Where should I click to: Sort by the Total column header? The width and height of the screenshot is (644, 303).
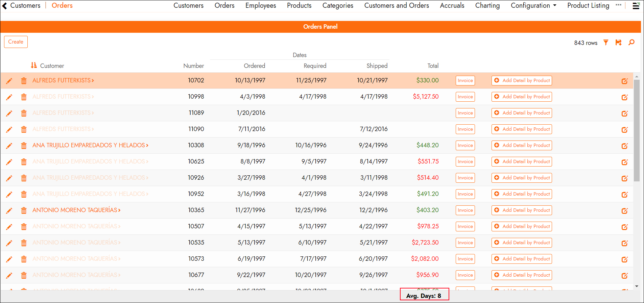coord(433,66)
